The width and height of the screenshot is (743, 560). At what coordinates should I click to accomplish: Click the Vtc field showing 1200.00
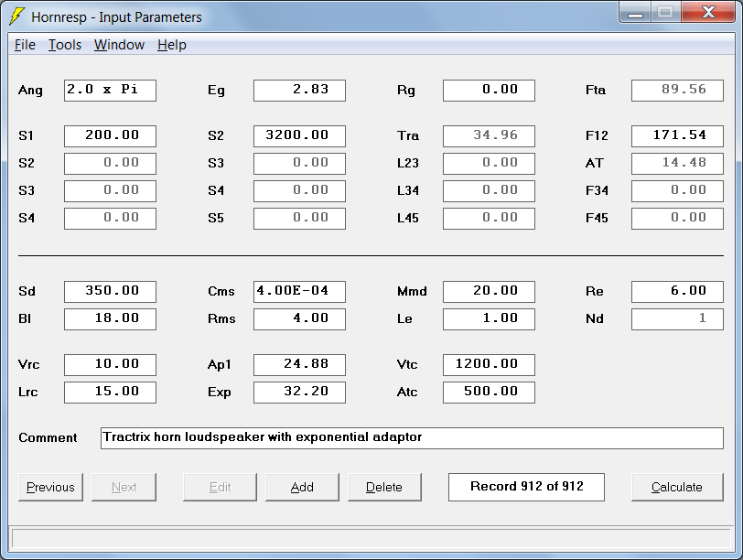pyautogui.click(x=489, y=365)
